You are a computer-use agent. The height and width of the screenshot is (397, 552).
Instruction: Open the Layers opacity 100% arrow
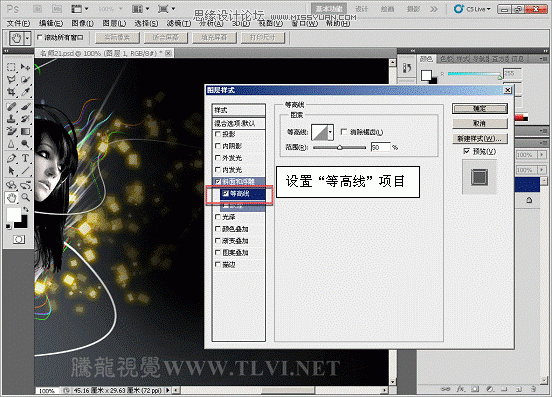[x=542, y=155]
